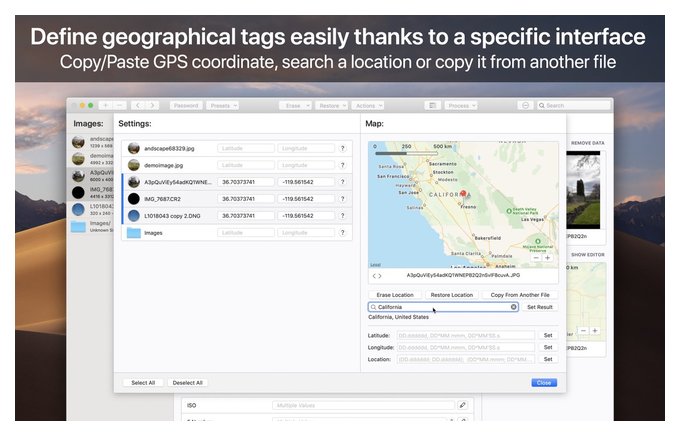Screen dimensions: 680x436
Task: Click REMOVE DATA in background window
Action: 588,143
